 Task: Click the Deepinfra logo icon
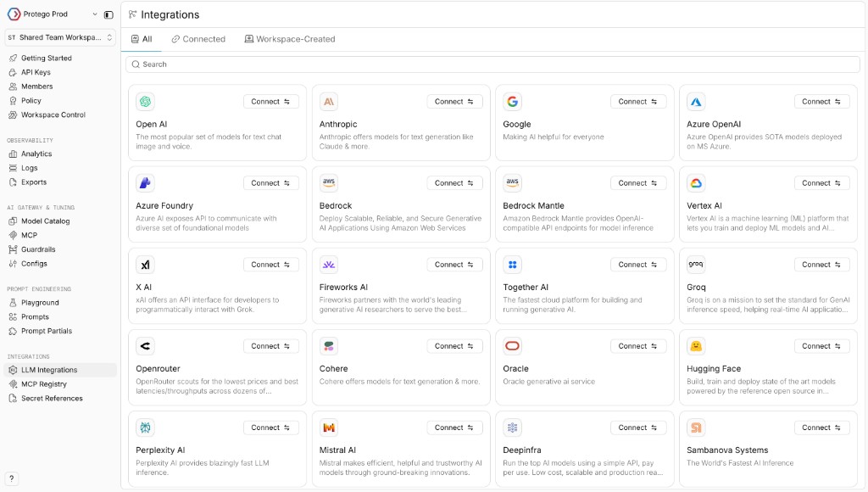[513, 428]
